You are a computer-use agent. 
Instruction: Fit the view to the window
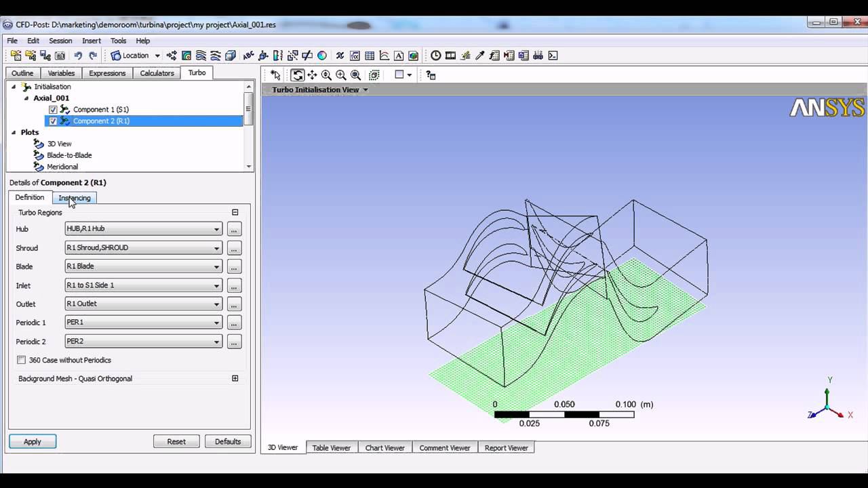[x=355, y=75]
